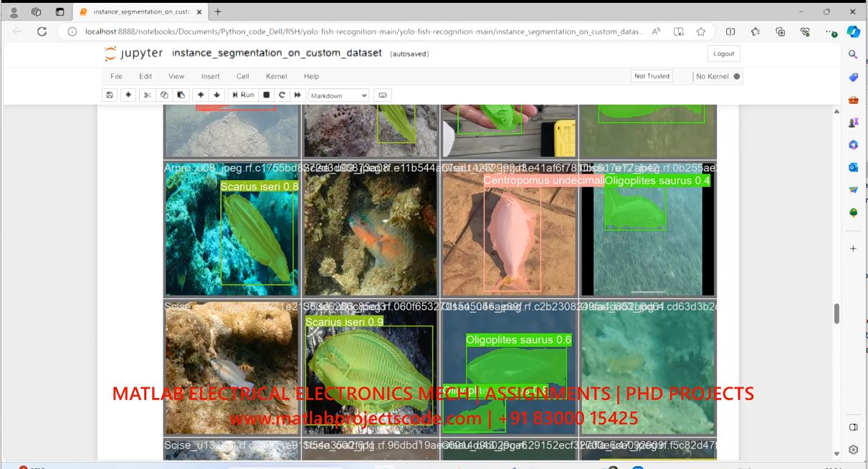Open sidebar settings gear
Screen dimensions: 868x469
pos(853,450)
